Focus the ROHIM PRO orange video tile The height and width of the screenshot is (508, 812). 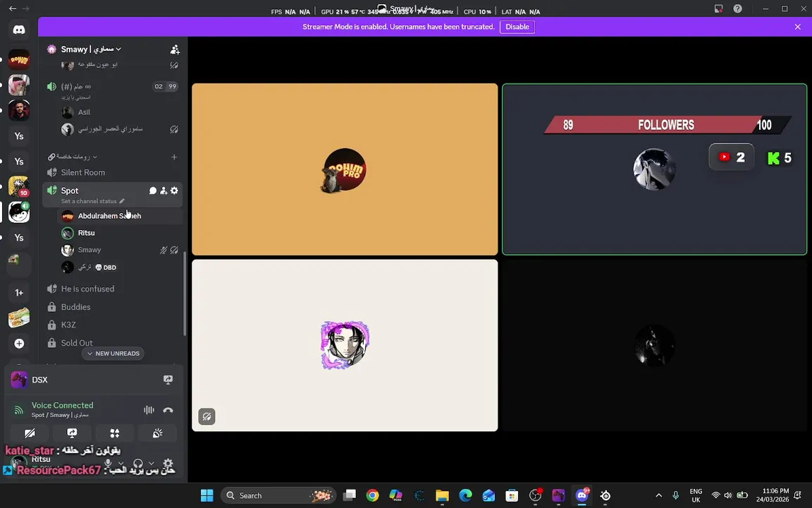coord(345,169)
